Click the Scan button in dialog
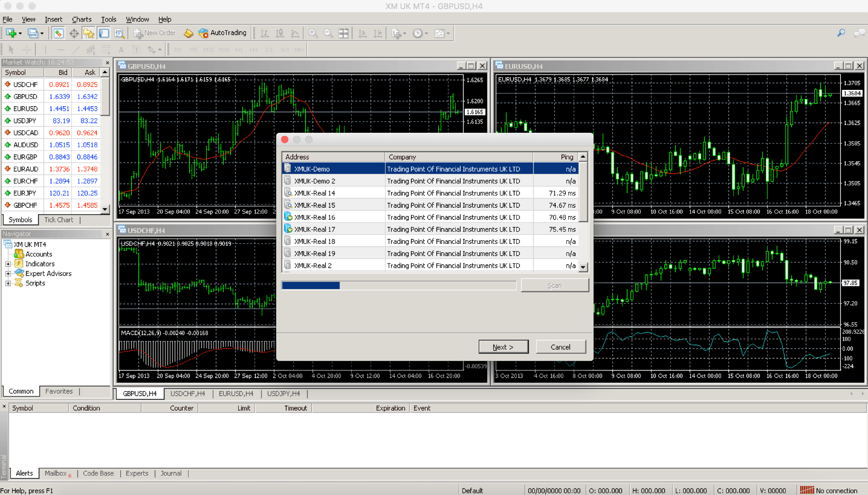Screen dimensions: 868x495 [555, 285]
